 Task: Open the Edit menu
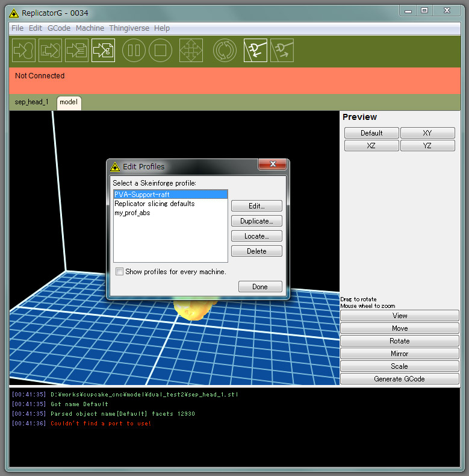pos(36,28)
